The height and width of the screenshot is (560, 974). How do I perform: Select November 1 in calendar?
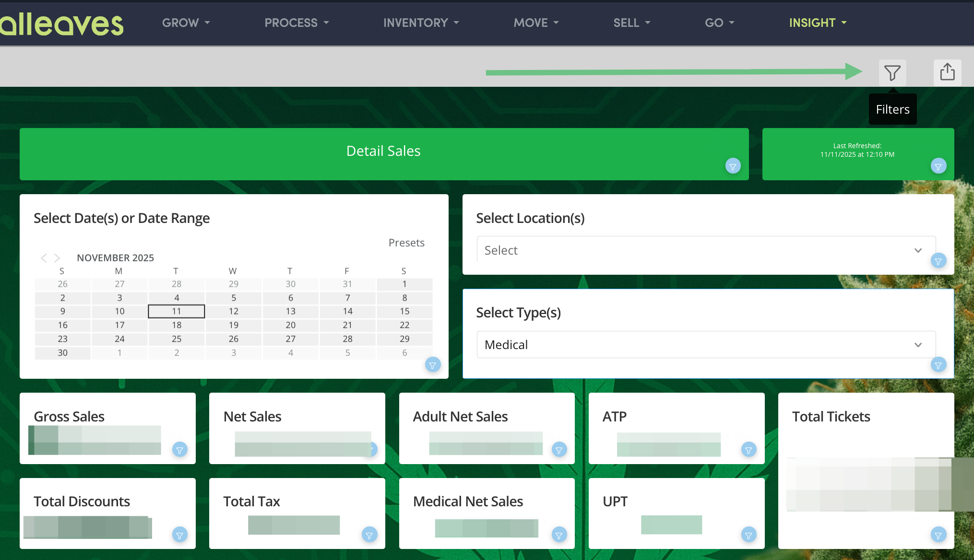(404, 284)
